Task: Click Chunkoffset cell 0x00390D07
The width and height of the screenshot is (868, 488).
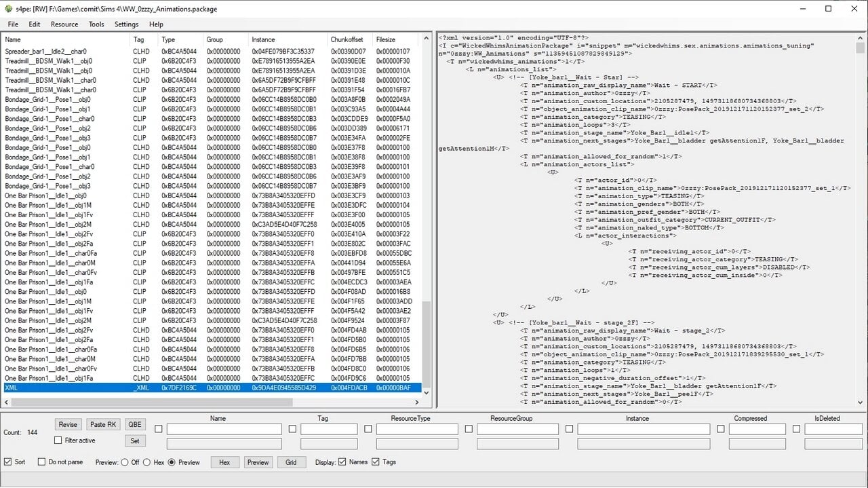Action: pyautogui.click(x=349, y=51)
